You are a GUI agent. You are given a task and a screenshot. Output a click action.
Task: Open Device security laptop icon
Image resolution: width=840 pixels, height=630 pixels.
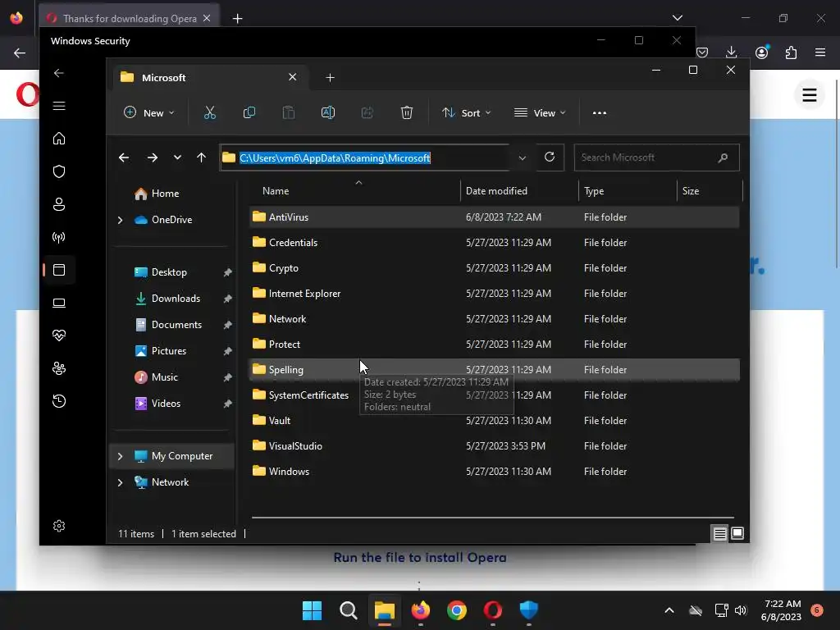59,304
